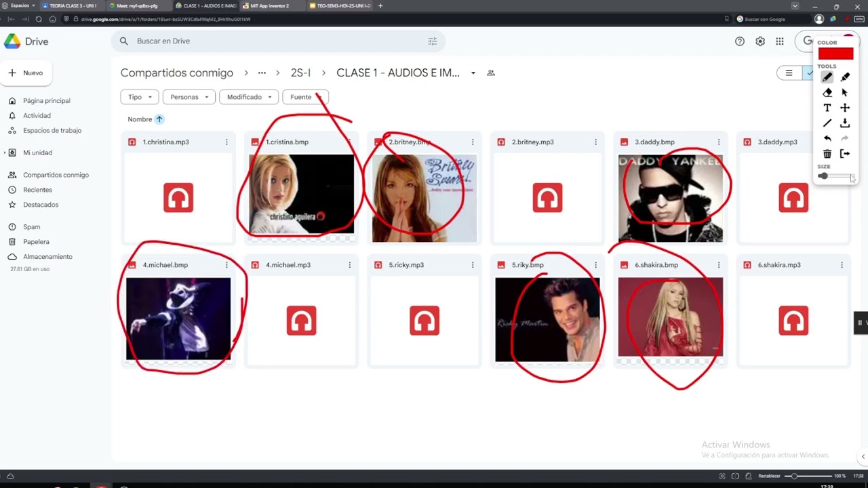Open Compartidos conmigo in sidebar
This screenshot has height=488, width=868.
pyautogui.click(x=56, y=175)
